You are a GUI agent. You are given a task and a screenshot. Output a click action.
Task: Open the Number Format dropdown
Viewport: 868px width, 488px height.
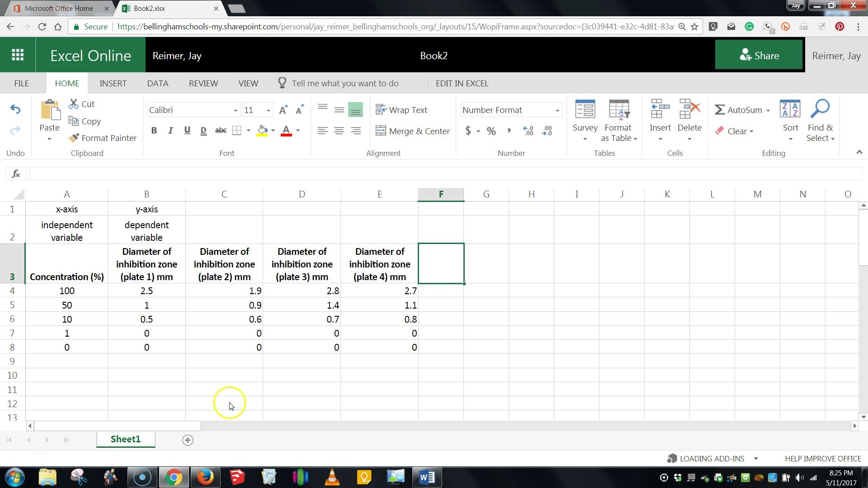[x=511, y=109]
